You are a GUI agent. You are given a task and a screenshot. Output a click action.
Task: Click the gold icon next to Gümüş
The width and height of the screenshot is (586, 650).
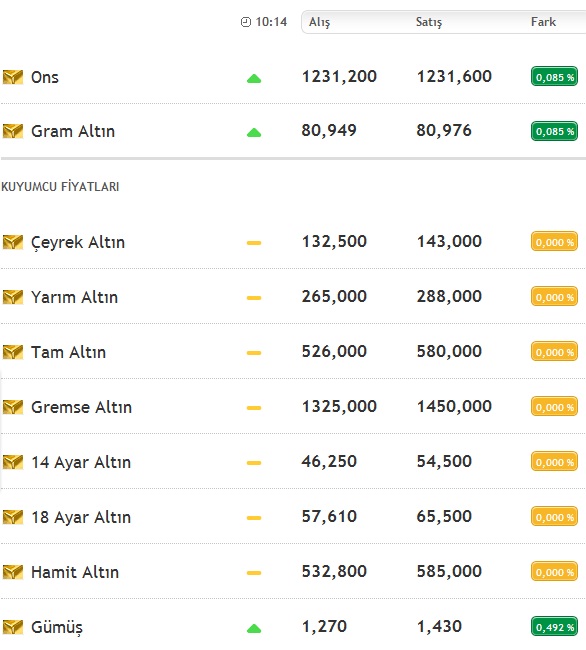pyautogui.click(x=12, y=627)
